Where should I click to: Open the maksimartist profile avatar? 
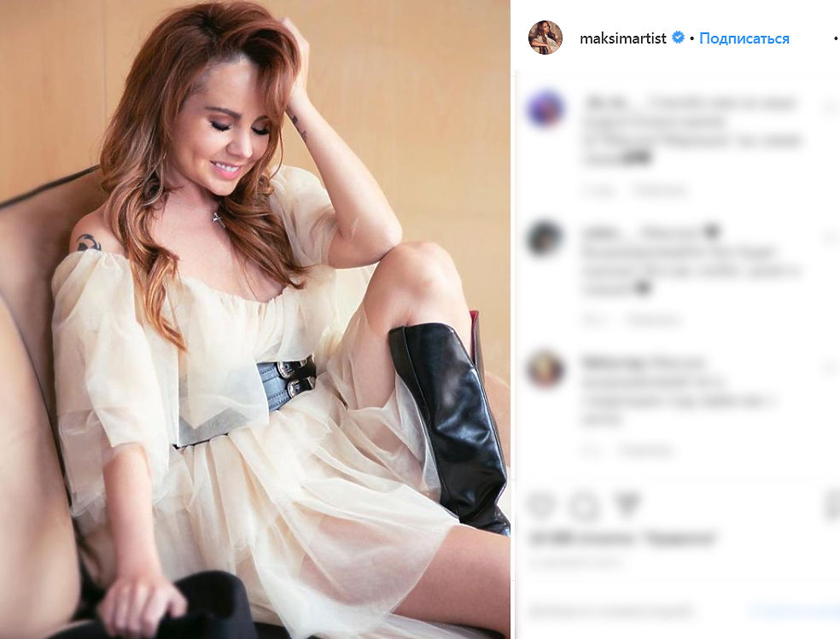545,38
